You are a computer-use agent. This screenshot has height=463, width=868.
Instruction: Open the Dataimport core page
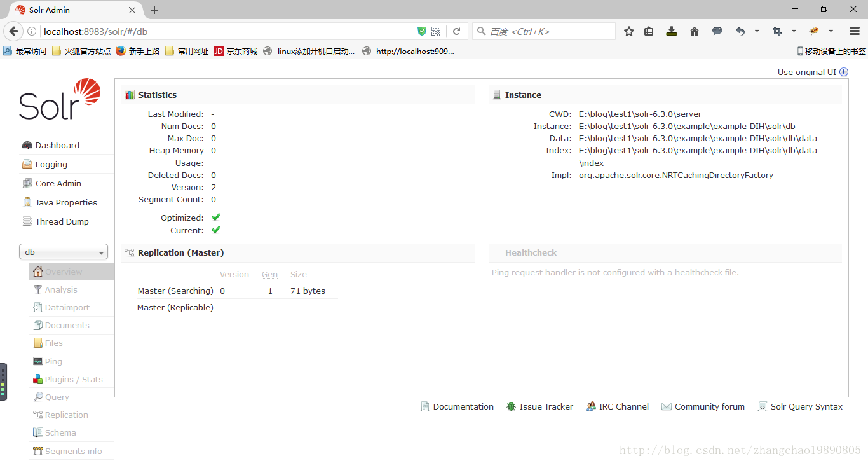click(x=67, y=307)
